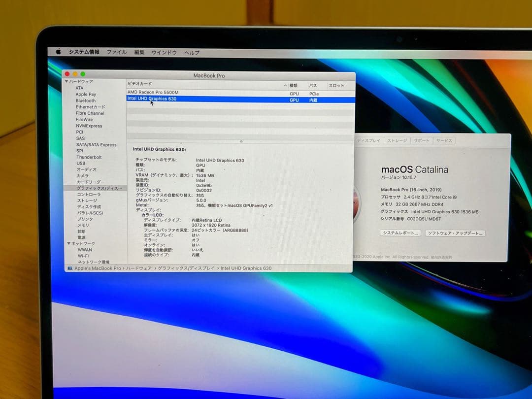Select Thunderbolt in the sidebar
Screen dimensions: 532x399
[89, 157]
